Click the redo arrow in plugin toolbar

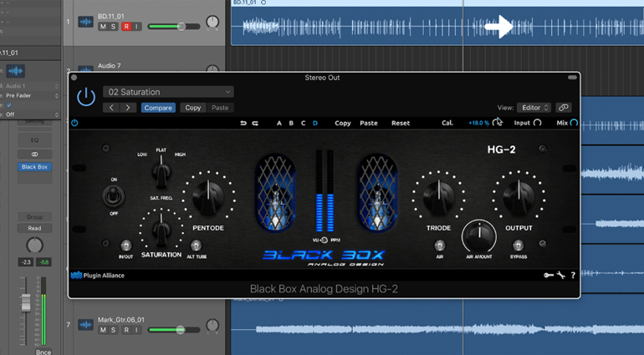click(x=255, y=123)
